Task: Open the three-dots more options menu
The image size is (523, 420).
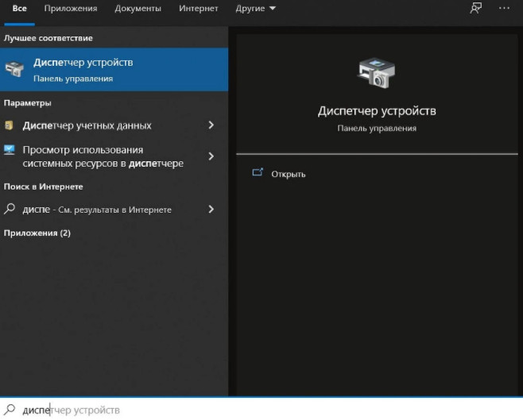Action: point(504,8)
